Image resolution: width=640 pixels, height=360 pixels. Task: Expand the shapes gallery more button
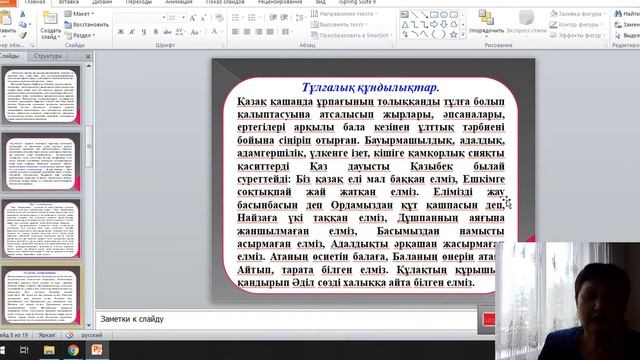coord(463,35)
